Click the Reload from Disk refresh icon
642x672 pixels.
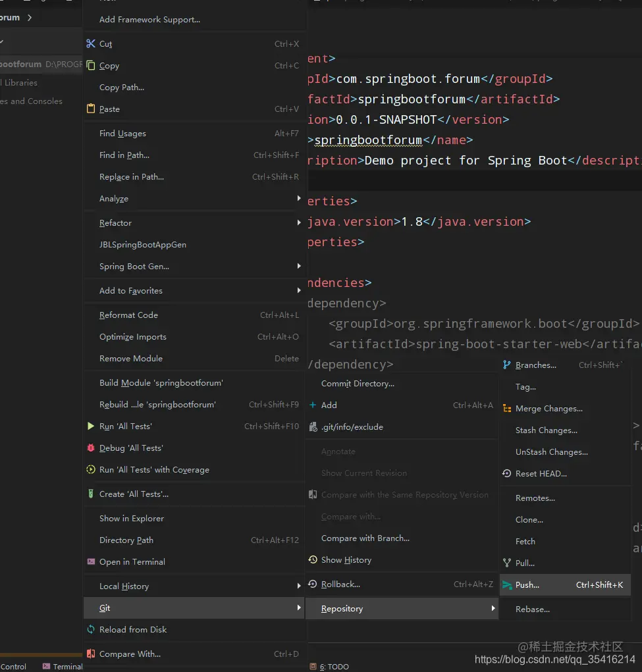(x=90, y=630)
